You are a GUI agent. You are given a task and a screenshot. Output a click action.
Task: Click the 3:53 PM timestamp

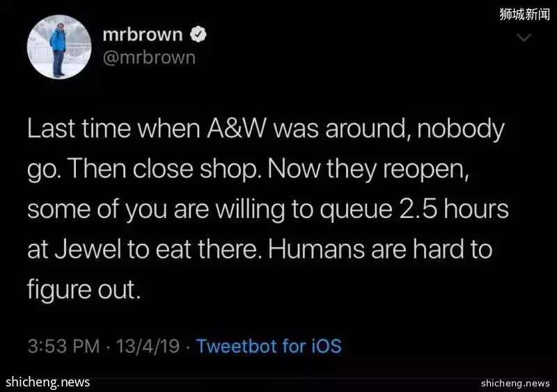point(63,346)
